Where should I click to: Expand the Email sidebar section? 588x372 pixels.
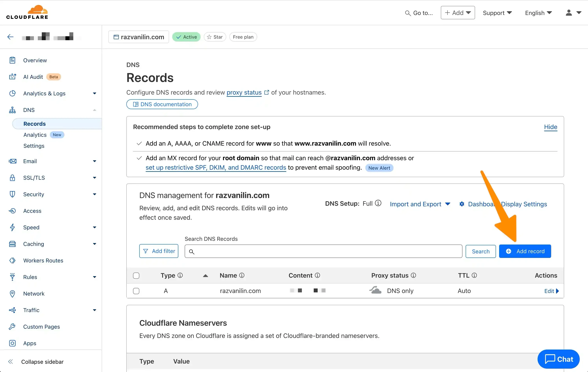click(95, 161)
